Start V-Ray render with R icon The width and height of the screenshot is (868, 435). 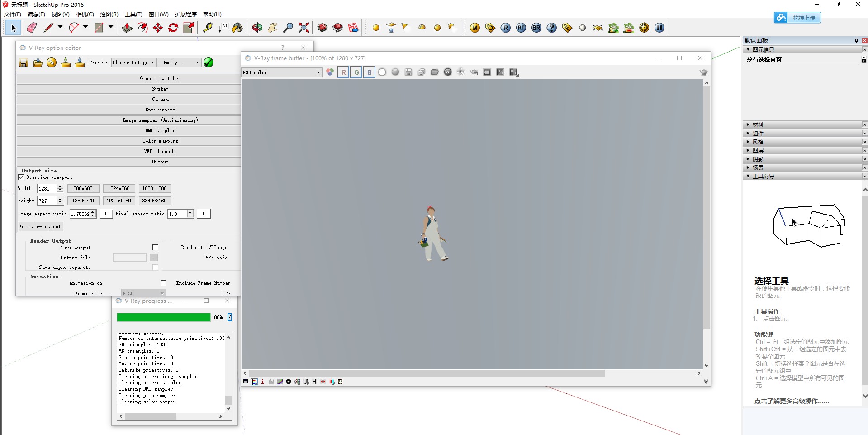pyautogui.click(x=506, y=28)
